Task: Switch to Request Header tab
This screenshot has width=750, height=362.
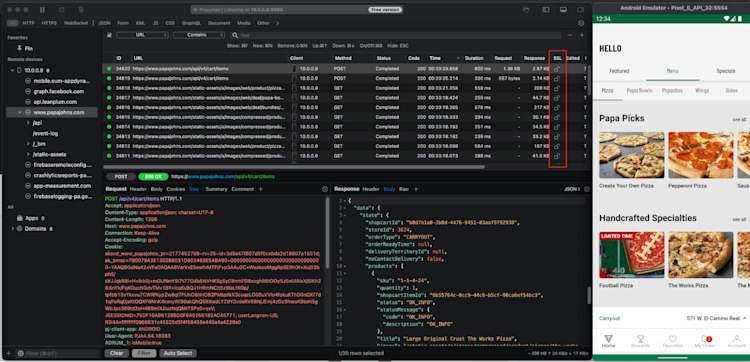Action: coord(138,189)
